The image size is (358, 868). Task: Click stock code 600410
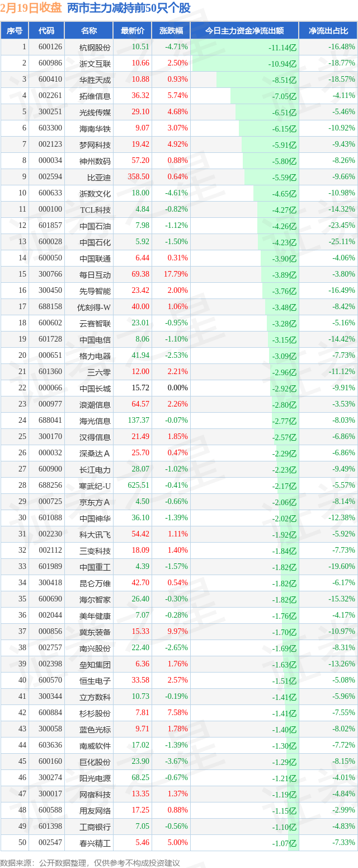pyautogui.click(x=51, y=80)
